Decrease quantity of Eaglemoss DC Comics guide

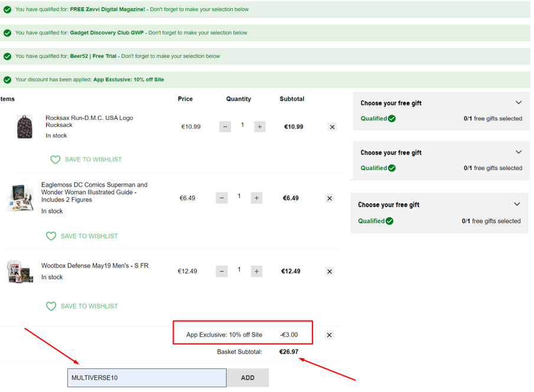(x=222, y=198)
